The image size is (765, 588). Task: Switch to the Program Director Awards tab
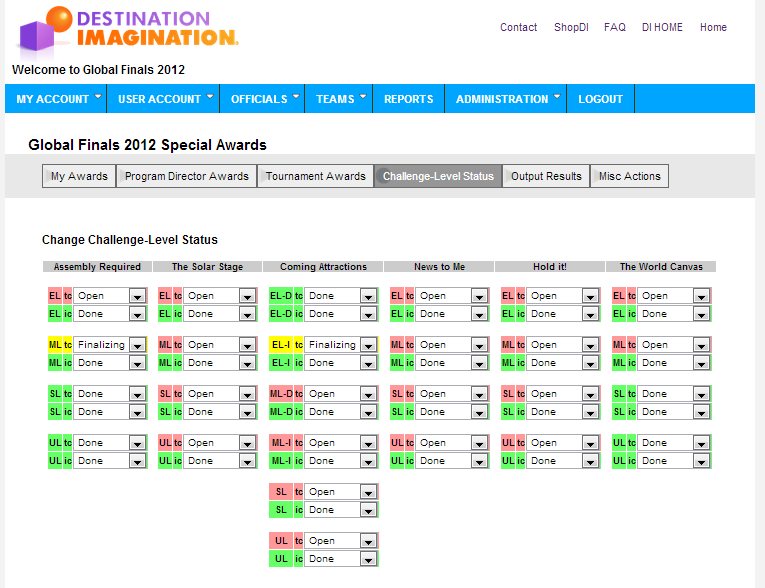point(186,176)
